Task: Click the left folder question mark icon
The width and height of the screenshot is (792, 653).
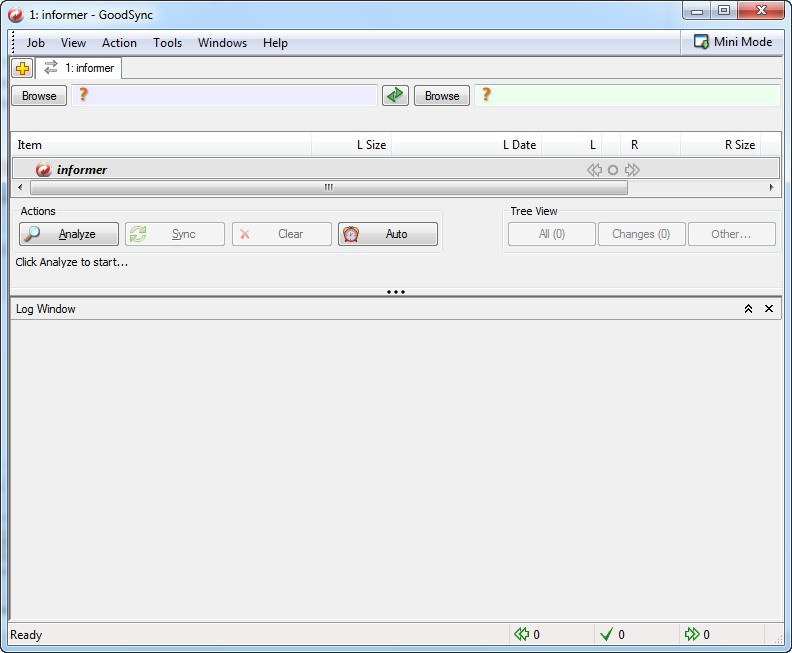Action: [83, 94]
